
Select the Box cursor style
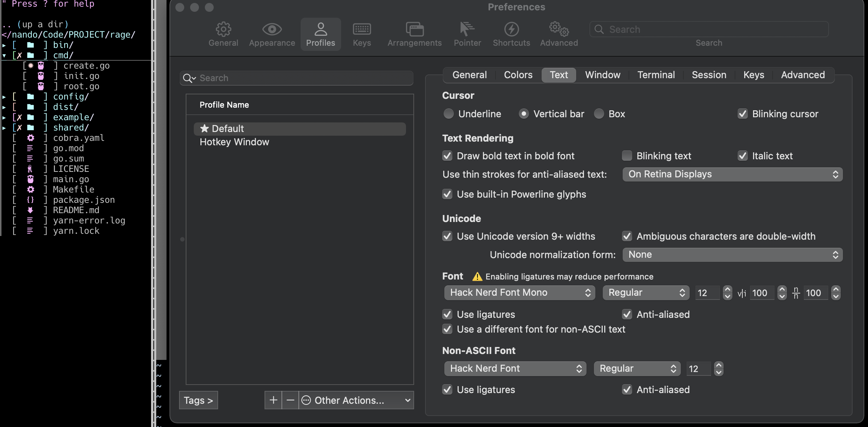(x=599, y=114)
